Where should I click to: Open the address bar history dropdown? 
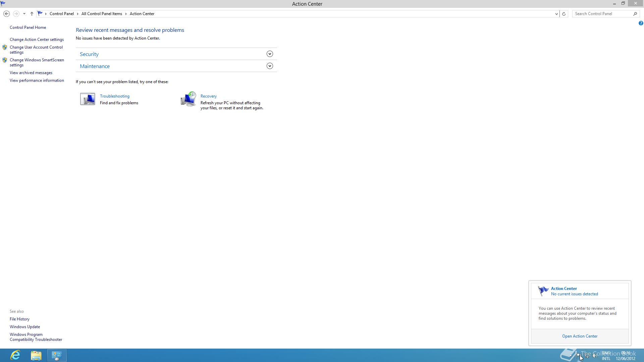[556, 14]
